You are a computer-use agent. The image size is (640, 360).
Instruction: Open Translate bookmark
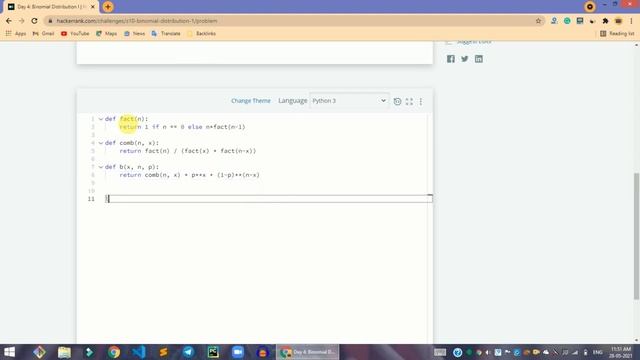tap(166, 33)
